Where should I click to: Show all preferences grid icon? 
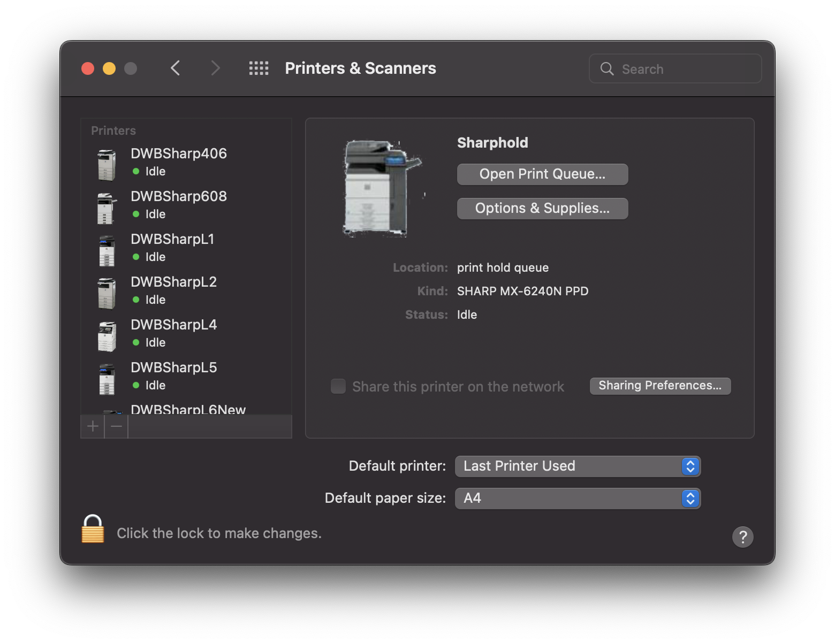pyautogui.click(x=259, y=68)
